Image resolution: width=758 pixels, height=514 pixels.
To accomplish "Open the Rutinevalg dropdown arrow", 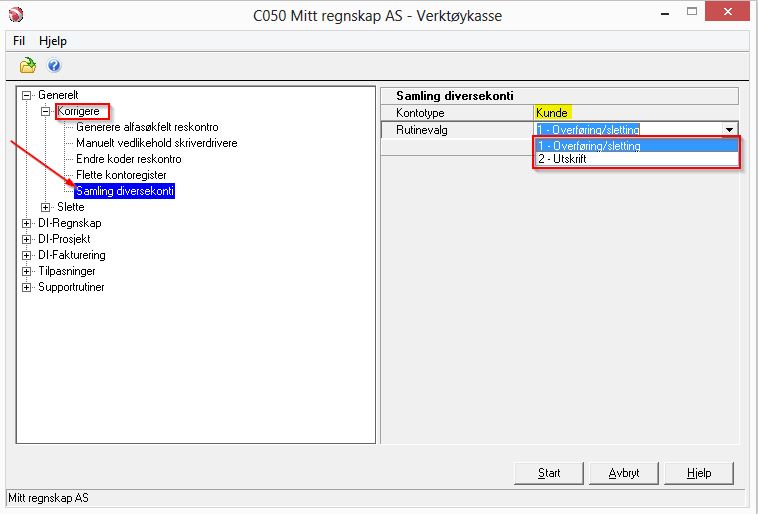I will pyautogui.click(x=729, y=130).
